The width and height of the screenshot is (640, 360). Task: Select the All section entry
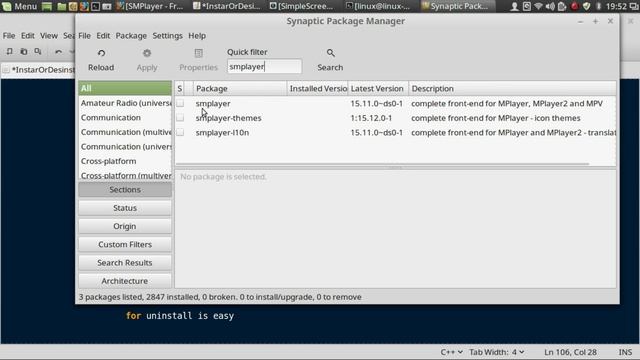click(x=125, y=88)
